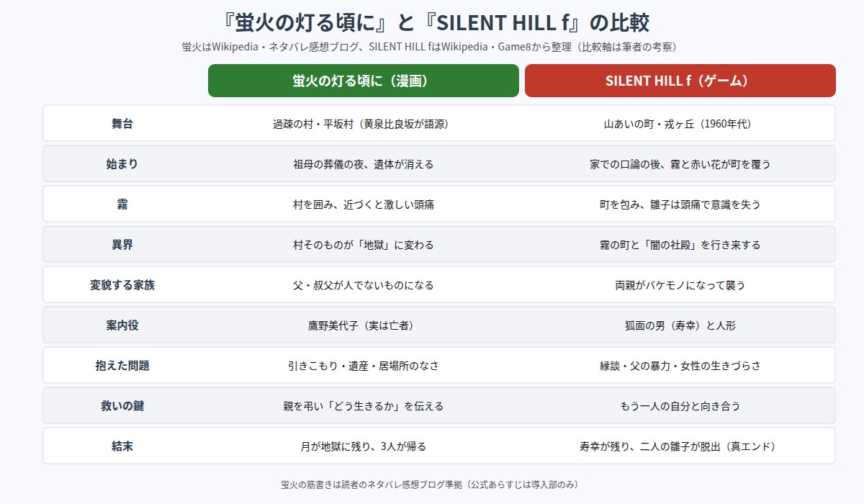Click the cell 祖母の葬儀の夜、遺体が消える

tap(364, 164)
